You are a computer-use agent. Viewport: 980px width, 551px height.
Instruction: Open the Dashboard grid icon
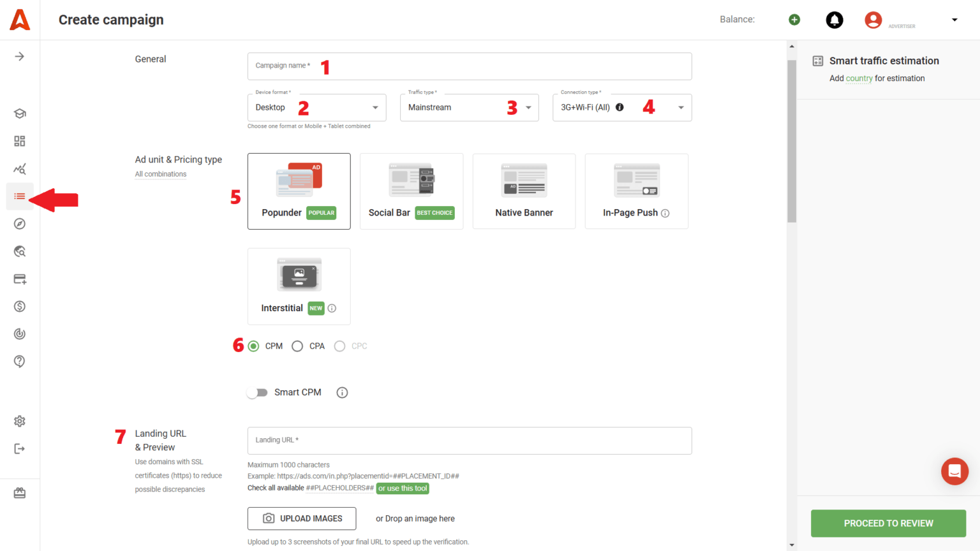19,141
